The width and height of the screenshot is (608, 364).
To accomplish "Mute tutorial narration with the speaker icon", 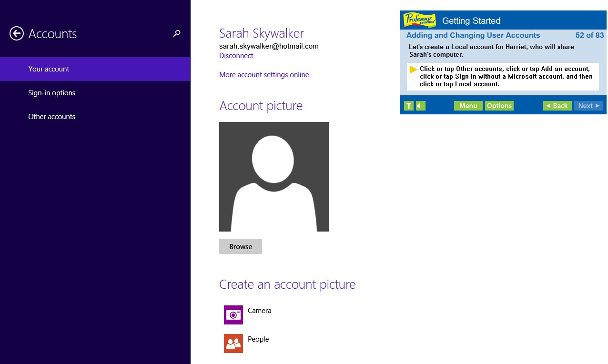I will tap(418, 105).
